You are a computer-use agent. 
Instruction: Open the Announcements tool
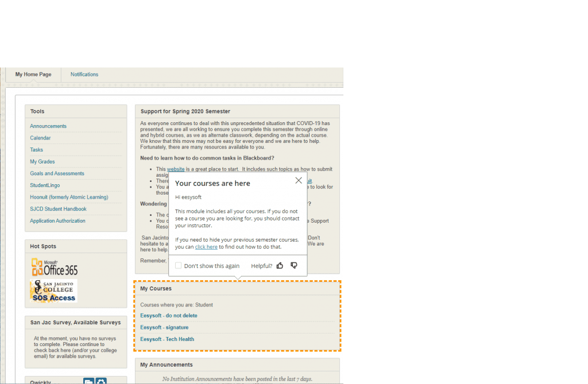point(48,126)
